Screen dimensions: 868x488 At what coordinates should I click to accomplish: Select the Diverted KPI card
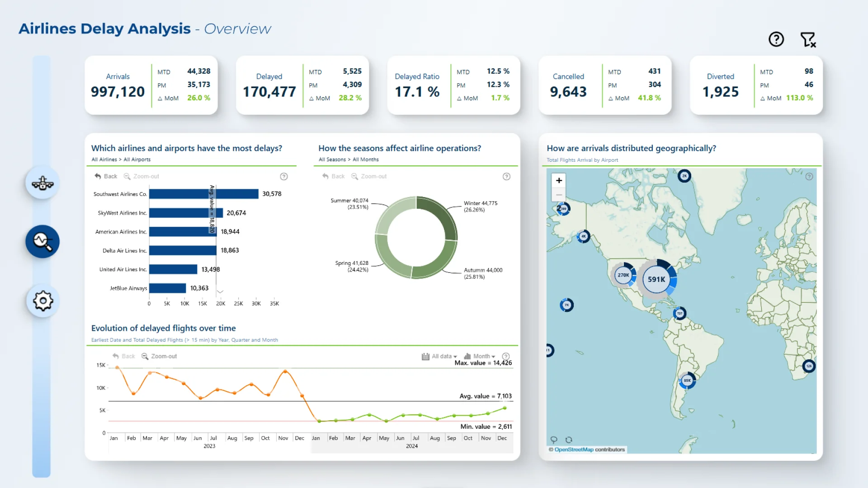756,85
